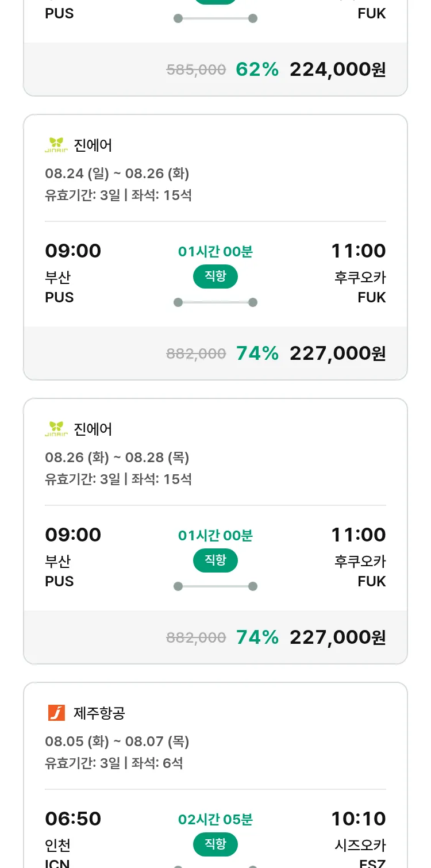Open the 08.26 (화) ~ 08.28 (목) date range

coord(117,458)
